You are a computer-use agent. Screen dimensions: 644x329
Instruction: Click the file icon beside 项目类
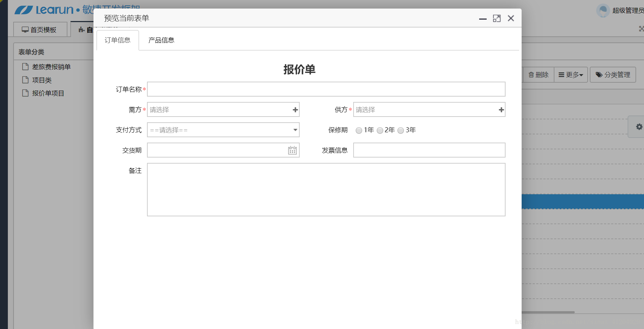point(25,80)
